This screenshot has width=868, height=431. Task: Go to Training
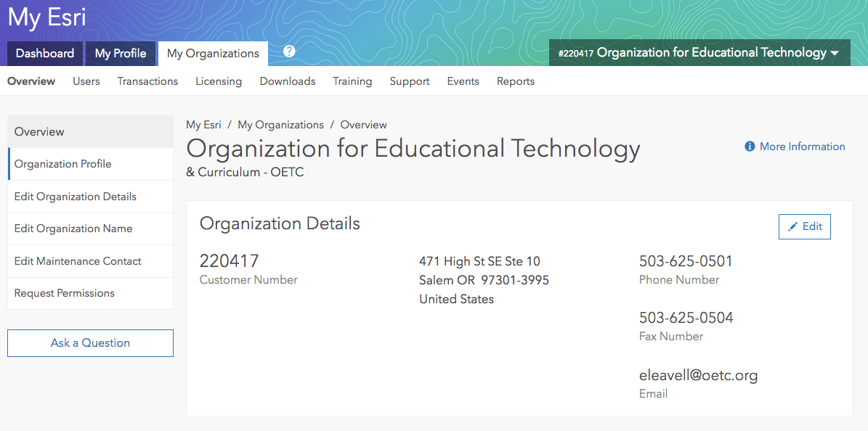tap(352, 81)
